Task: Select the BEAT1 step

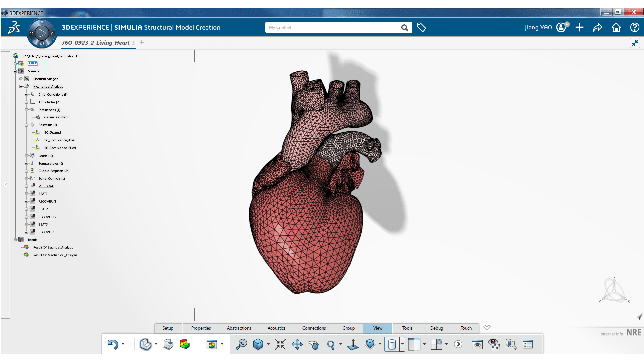Action: click(x=43, y=194)
